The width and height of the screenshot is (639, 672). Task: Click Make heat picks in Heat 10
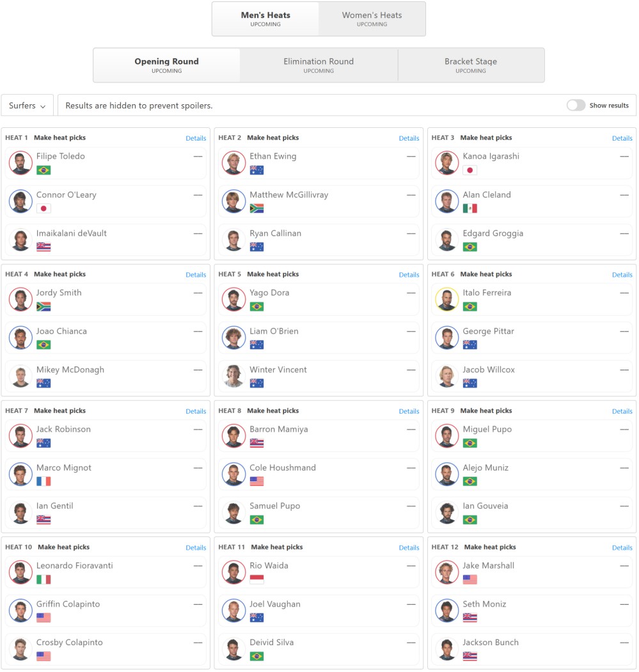pyautogui.click(x=63, y=547)
